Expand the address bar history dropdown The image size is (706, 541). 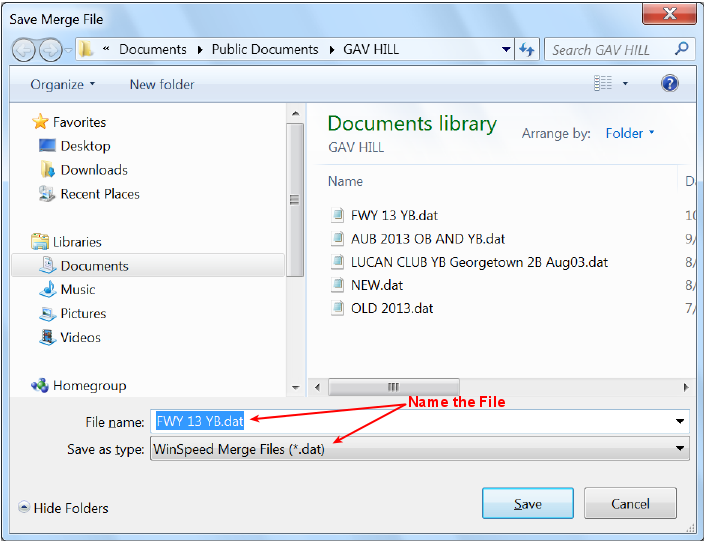(506, 50)
